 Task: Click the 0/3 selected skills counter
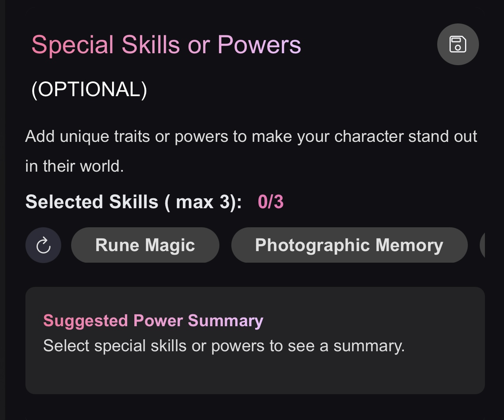270,202
